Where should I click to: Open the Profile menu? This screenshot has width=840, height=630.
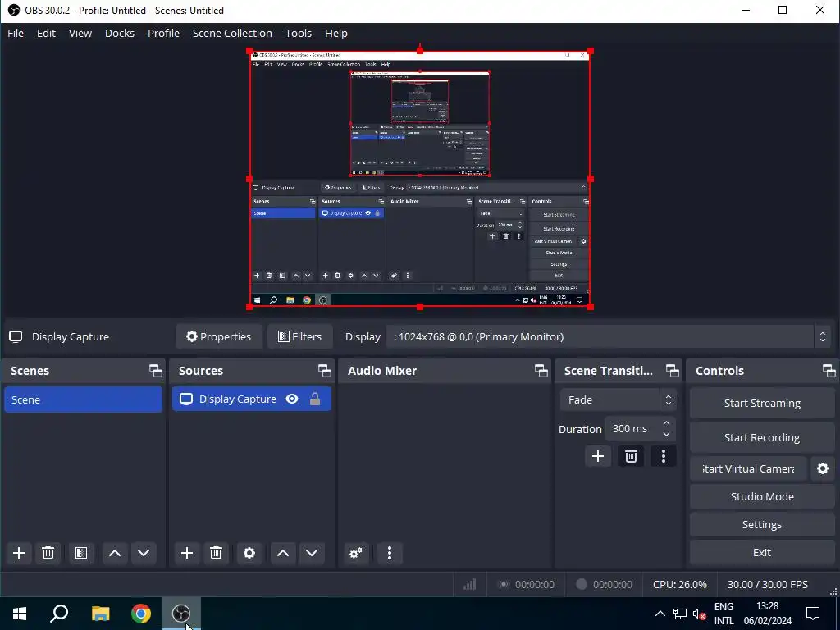[x=163, y=33]
